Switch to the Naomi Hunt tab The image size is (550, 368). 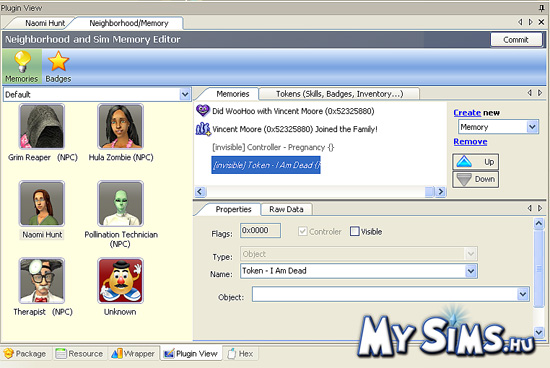point(45,23)
